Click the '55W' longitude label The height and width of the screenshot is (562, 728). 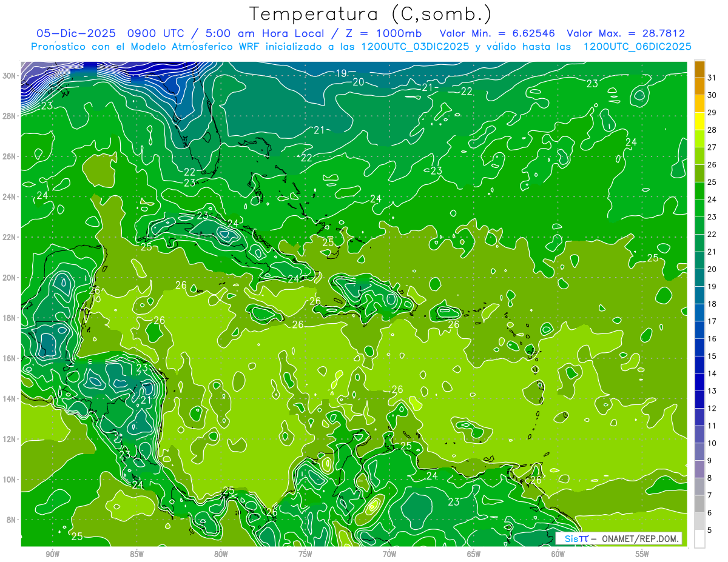[x=642, y=554]
